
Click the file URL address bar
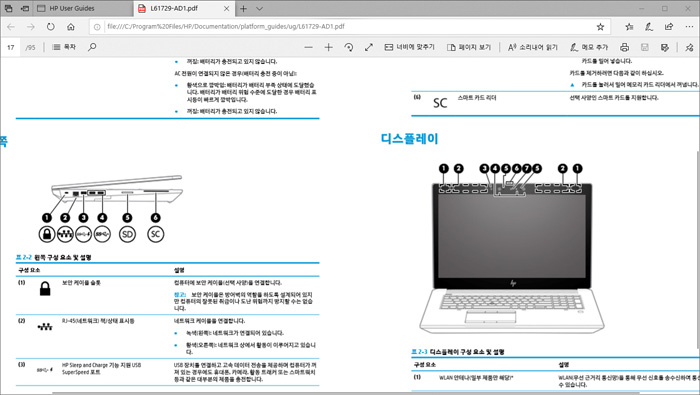coord(348,27)
